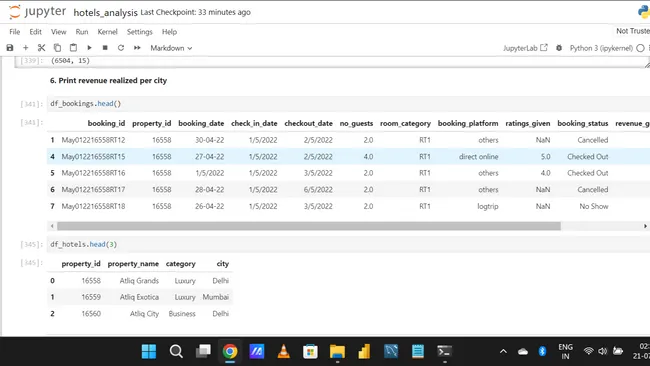Viewport: 650px width, 366px height.
Task: Click the 'No Show' status cell
Action: (594, 206)
